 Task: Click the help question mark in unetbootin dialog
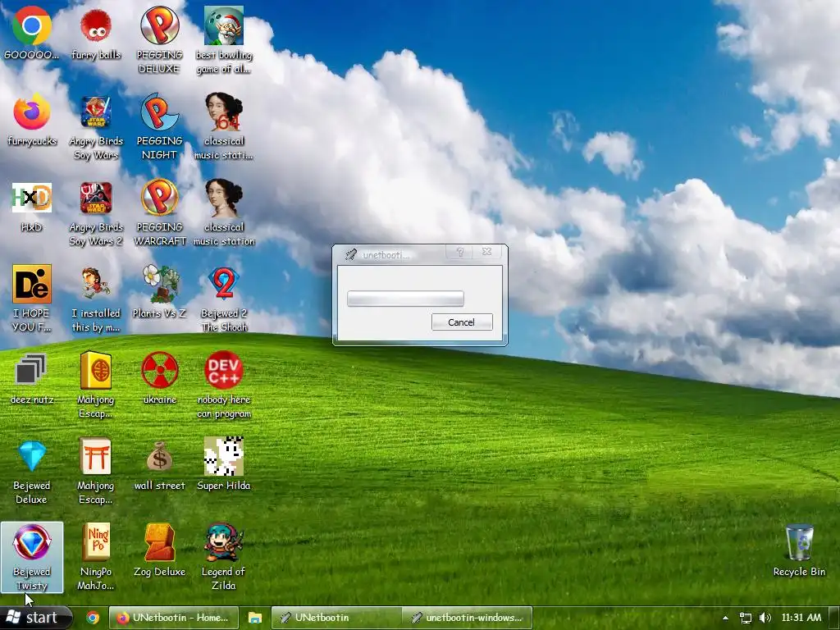pyautogui.click(x=460, y=253)
